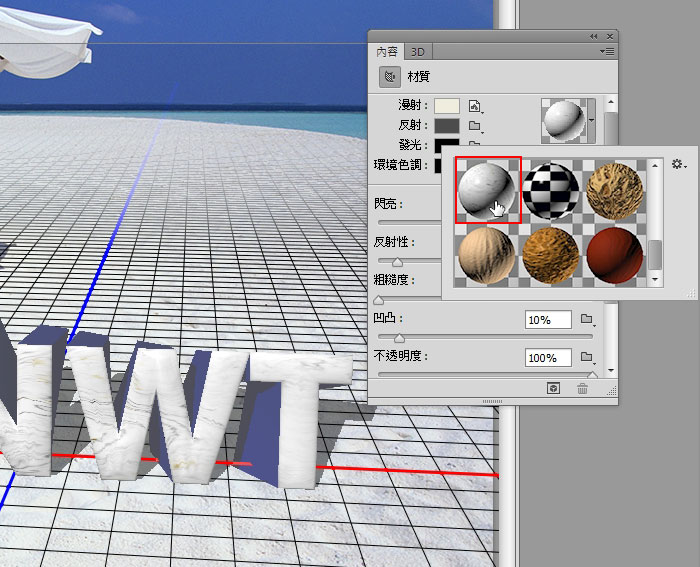The image size is (700, 567).
Task: Open the 凹凸 texture folder icon
Action: (x=587, y=320)
